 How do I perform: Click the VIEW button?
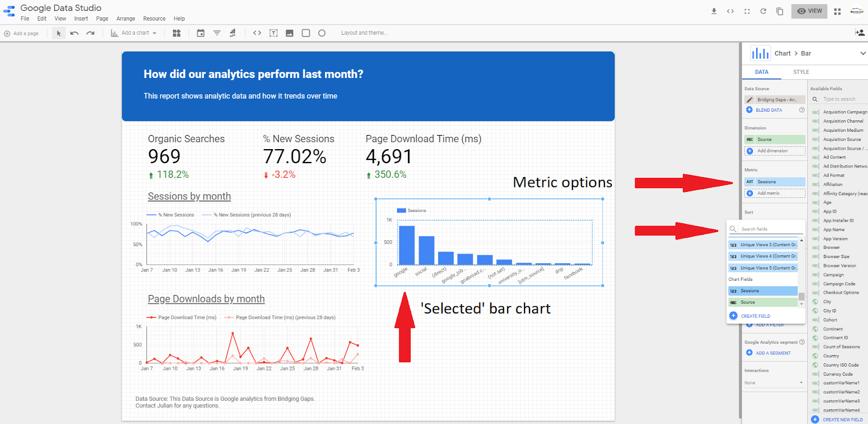[x=809, y=11]
